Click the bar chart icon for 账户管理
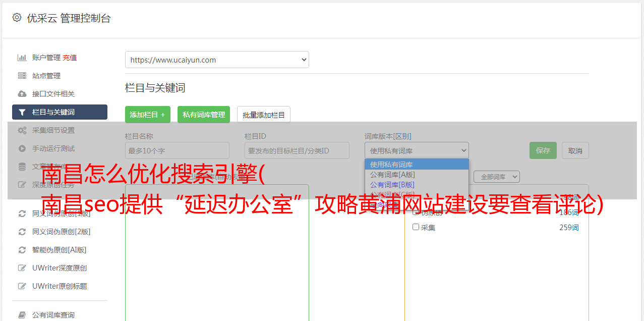 [x=22, y=58]
